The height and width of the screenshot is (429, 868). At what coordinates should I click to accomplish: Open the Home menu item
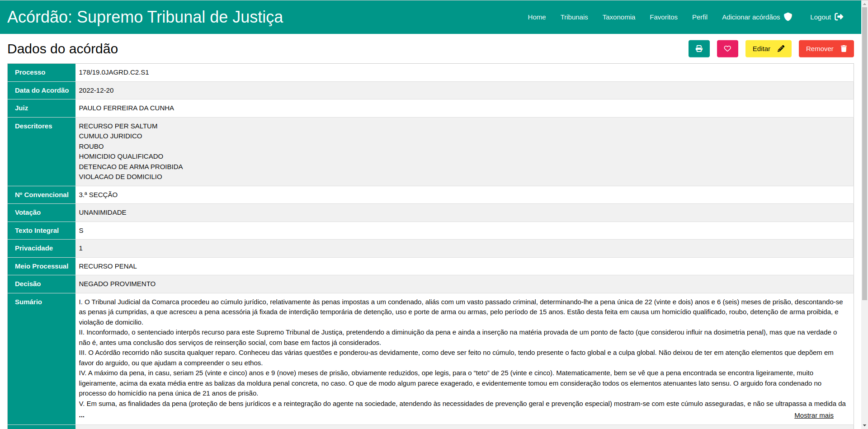click(x=537, y=17)
